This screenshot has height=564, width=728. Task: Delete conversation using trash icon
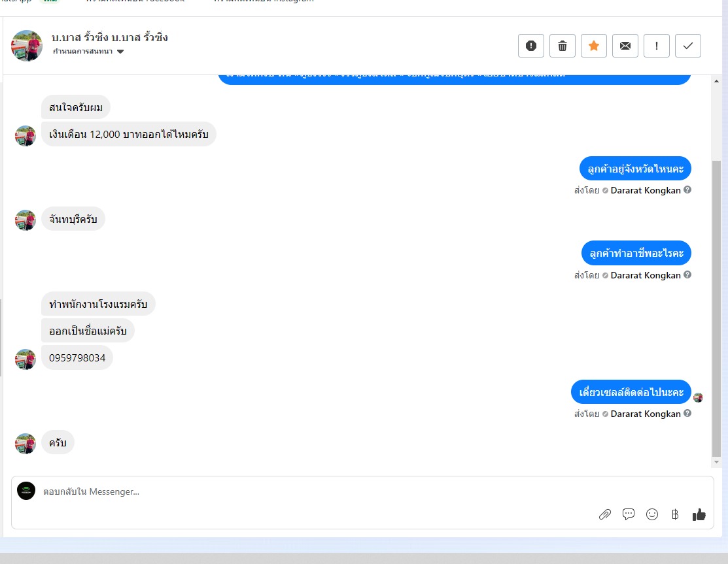(563, 46)
